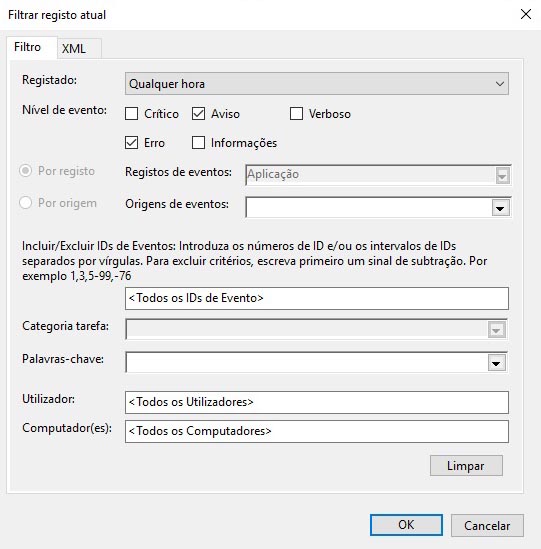Select the Por origem radio button
Image resolution: width=541 pixels, height=549 pixels.
coord(26,203)
